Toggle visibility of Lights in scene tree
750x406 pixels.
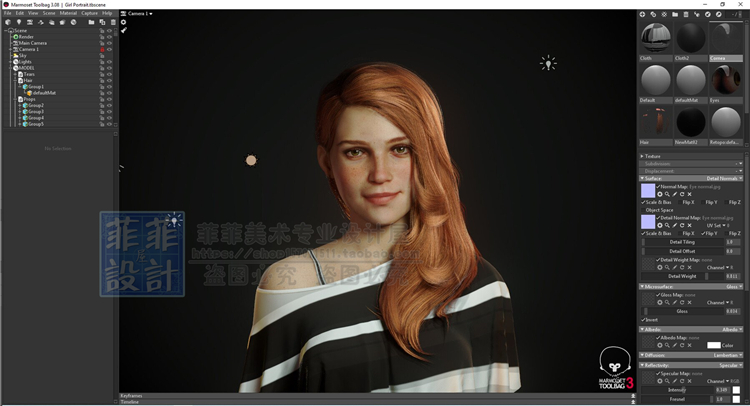(110, 62)
